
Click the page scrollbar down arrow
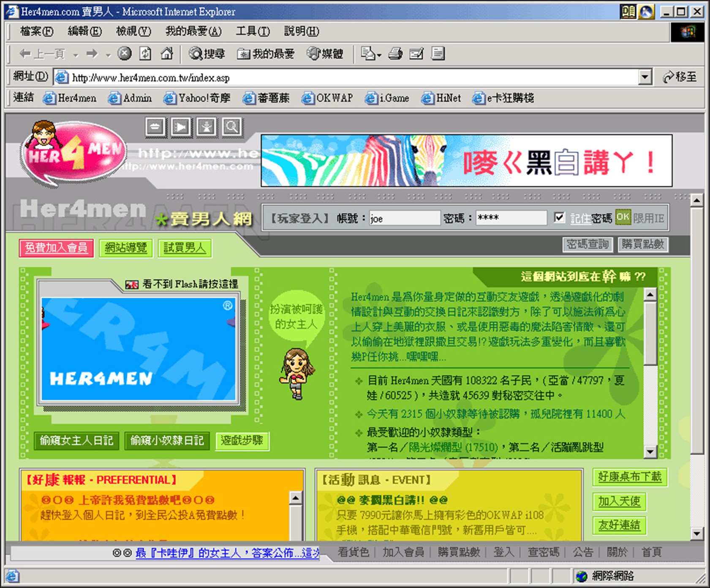(x=696, y=534)
